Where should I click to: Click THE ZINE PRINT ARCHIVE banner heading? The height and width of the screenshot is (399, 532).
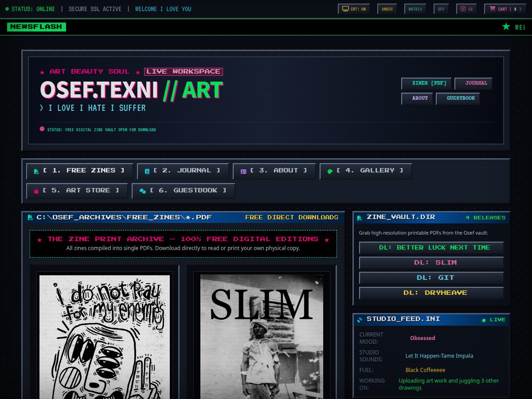point(183,239)
